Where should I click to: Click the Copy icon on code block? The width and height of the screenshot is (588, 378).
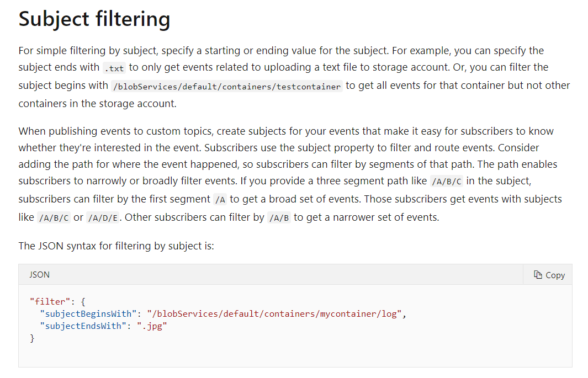(538, 275)
